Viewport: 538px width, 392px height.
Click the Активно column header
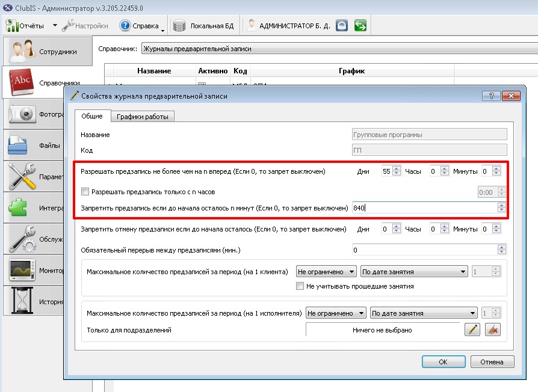212,71
